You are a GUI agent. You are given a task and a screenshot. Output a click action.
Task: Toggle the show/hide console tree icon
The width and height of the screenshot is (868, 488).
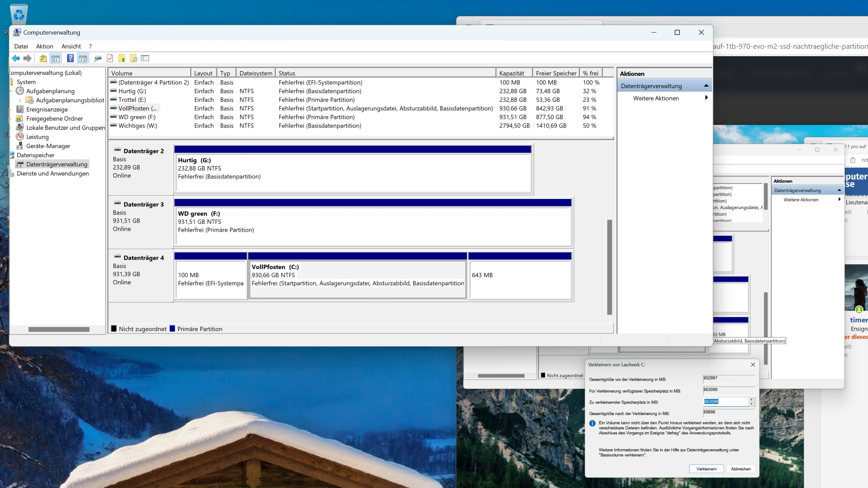[55, 58]
